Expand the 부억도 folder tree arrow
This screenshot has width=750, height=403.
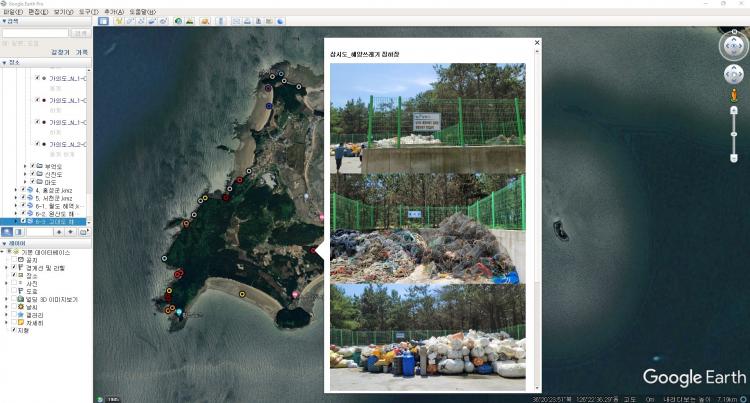click(x=25, y=166)
